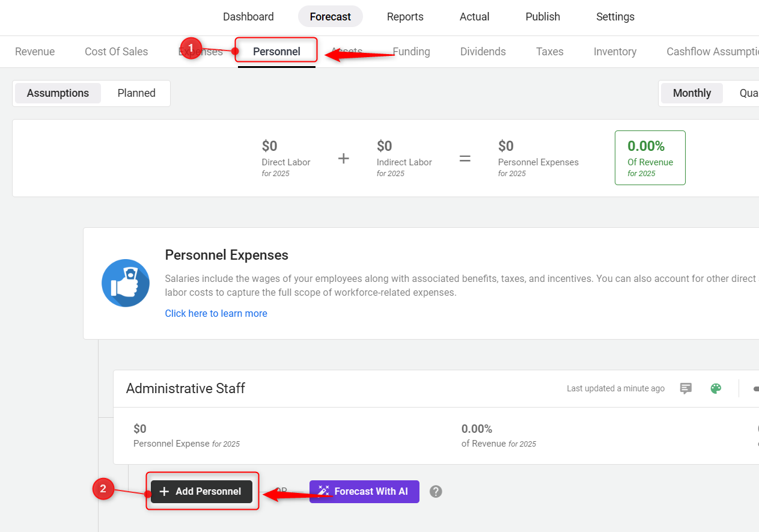Screen dimensions: 759x532
Task: Click the plus icon on Add Personnel
Action: coord(164,491)
